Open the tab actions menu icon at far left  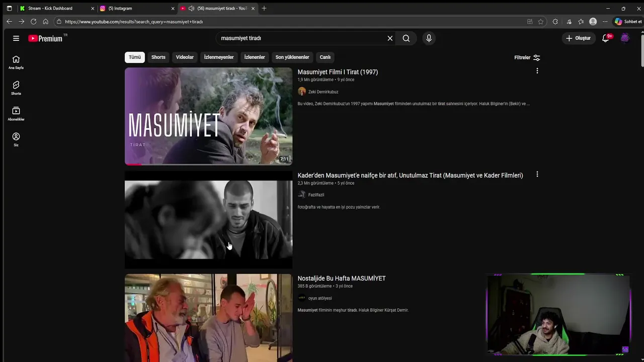[x=9, y=9]
